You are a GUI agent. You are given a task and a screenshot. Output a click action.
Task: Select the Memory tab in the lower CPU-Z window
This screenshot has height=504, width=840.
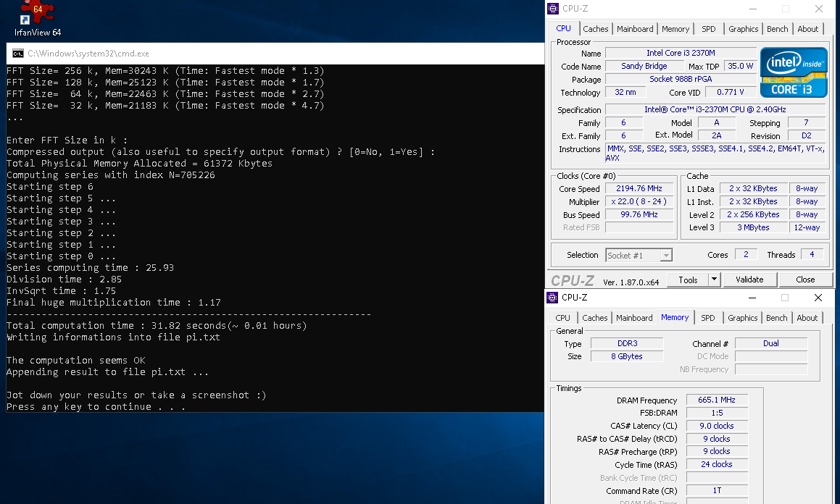675,317
